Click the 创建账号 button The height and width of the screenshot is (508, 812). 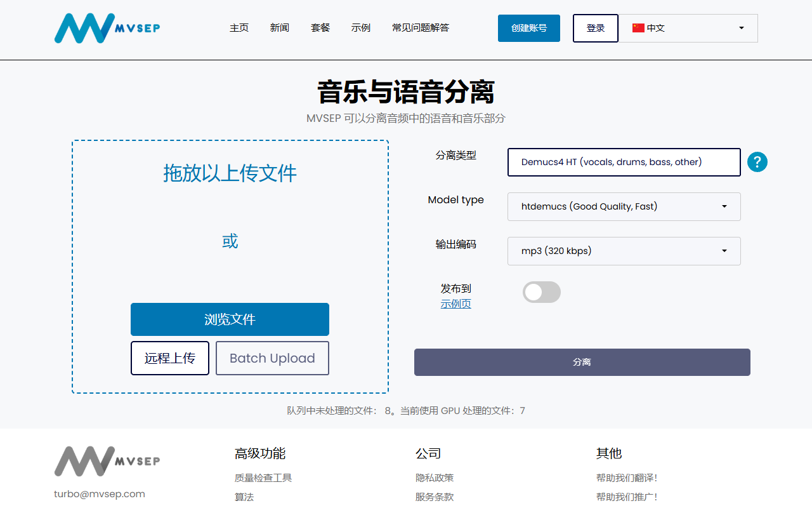(529, 28)
